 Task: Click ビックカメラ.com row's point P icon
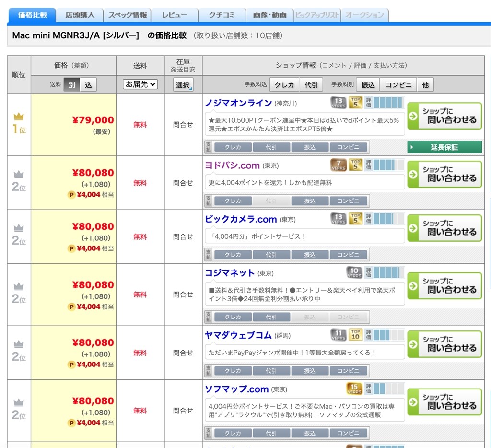coord(72,248)
